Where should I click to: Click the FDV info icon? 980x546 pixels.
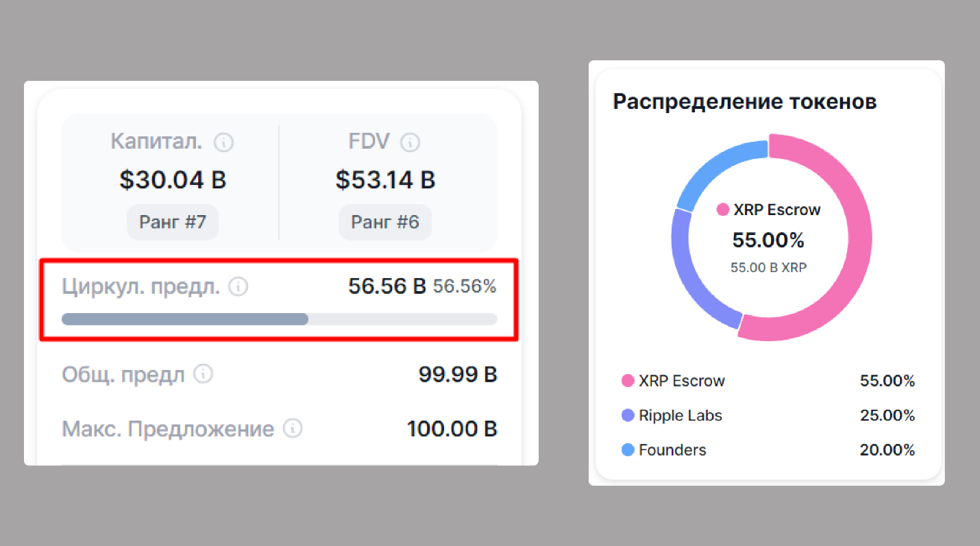click(x=411, y=142)
